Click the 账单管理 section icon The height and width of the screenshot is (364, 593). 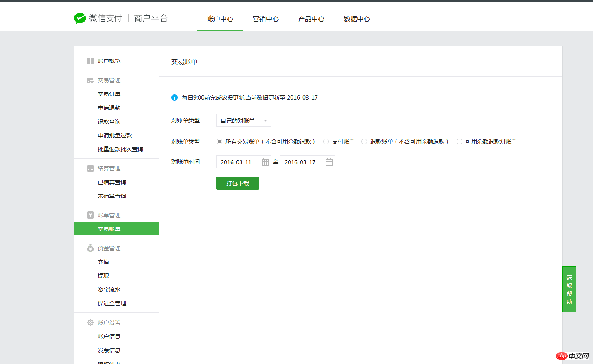[90, 215]
